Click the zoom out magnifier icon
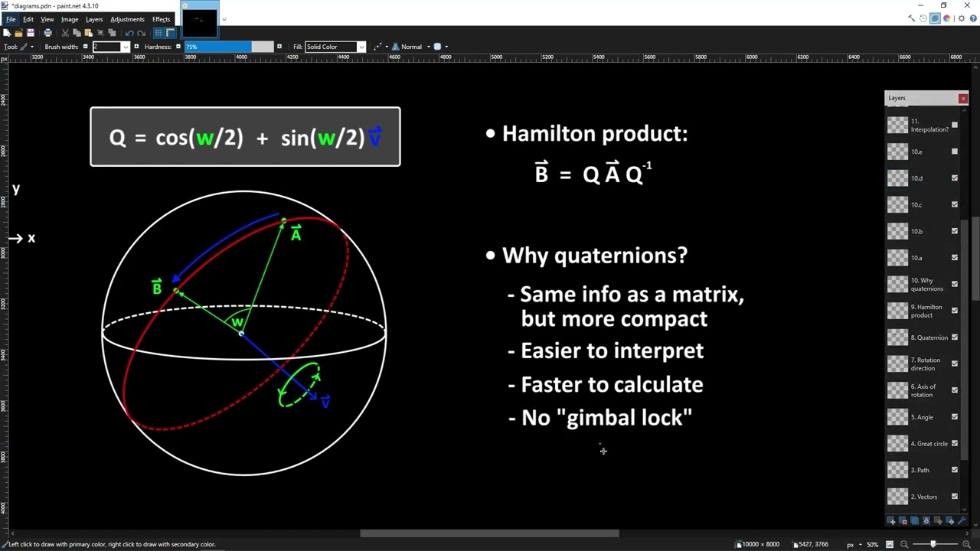Image resolution: width=980 pixels, height=551 pixels. [904, 544]
